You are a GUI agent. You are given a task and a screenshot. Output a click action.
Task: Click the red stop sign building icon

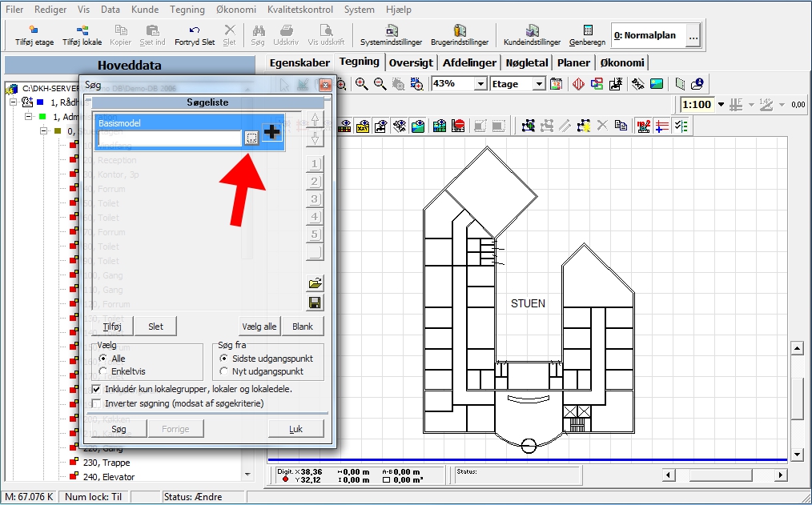tap(458, 126)
